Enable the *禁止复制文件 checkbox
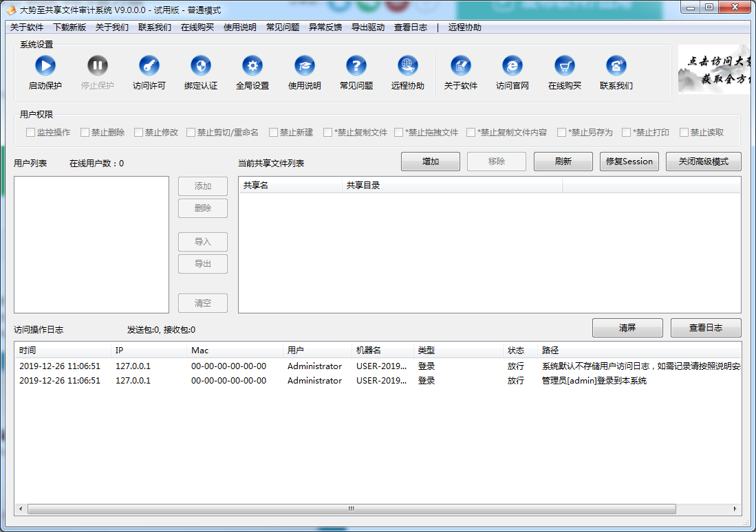The image size is (756, 532). pos(328,133)
